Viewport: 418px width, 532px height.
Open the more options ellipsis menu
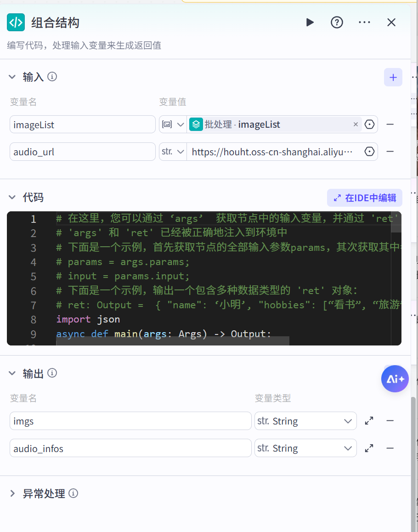364,22
